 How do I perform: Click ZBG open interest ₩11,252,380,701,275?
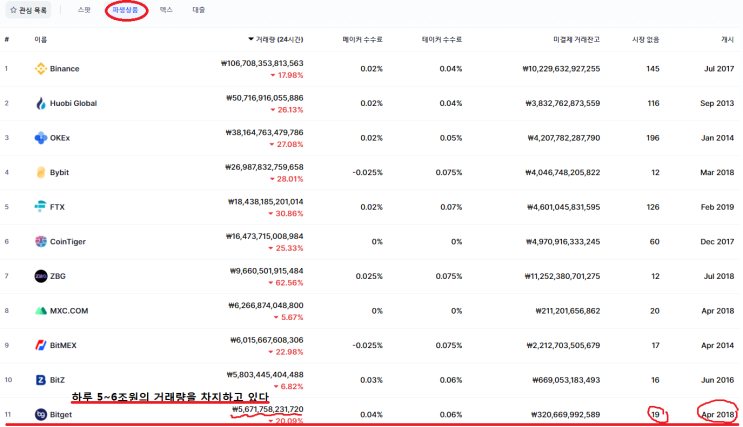pyautogui.click(x=562, y=276)
